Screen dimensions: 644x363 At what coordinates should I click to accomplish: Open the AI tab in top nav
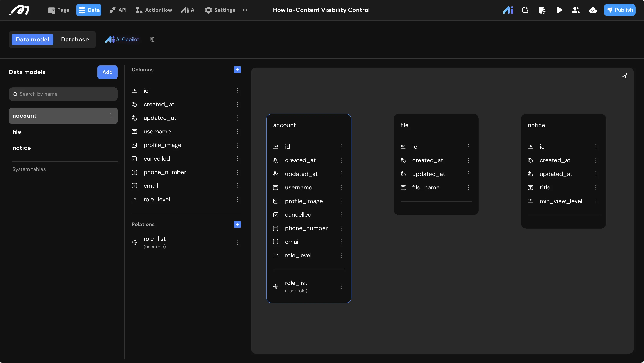click(188, 10)
